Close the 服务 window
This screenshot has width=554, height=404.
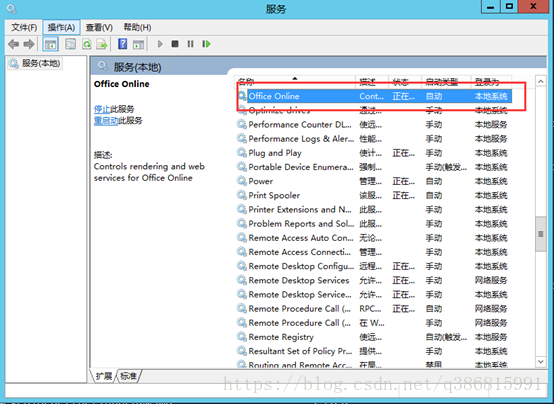click(534, 6)
